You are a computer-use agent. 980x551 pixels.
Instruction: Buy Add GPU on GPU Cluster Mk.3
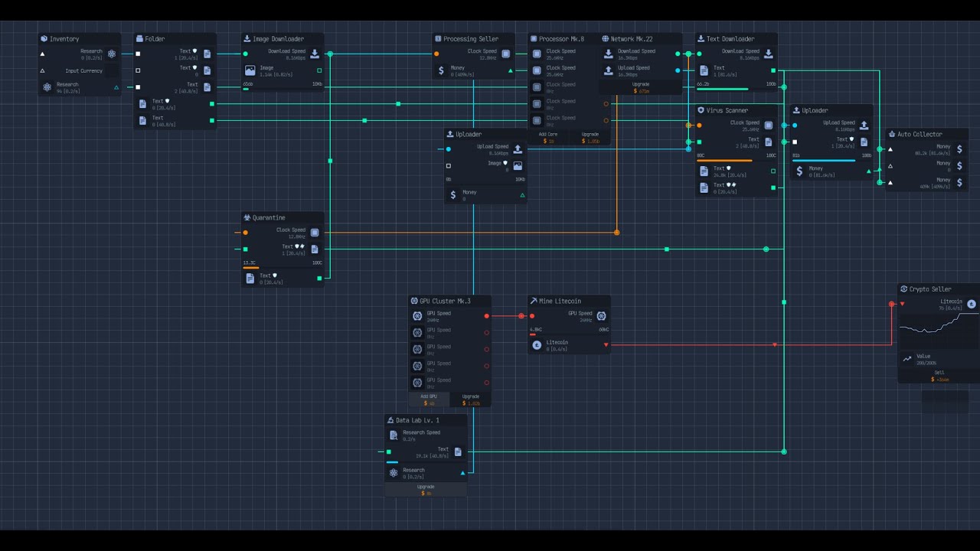pos(429,399)
